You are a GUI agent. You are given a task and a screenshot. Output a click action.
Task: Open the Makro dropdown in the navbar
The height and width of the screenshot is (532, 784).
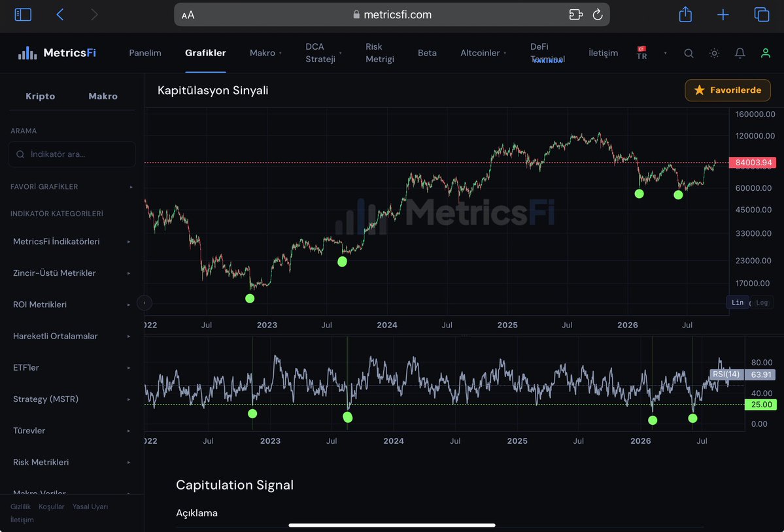[x=265, y=53]
